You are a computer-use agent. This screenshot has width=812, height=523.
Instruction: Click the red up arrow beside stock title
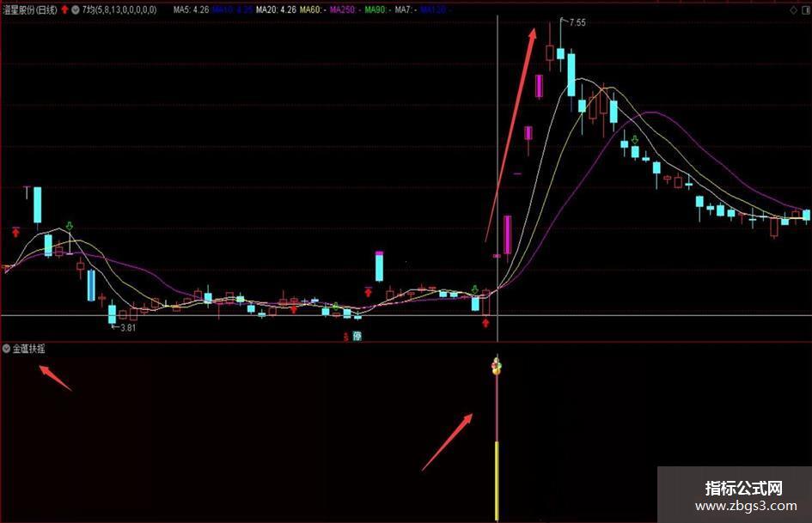pos(64,9)
